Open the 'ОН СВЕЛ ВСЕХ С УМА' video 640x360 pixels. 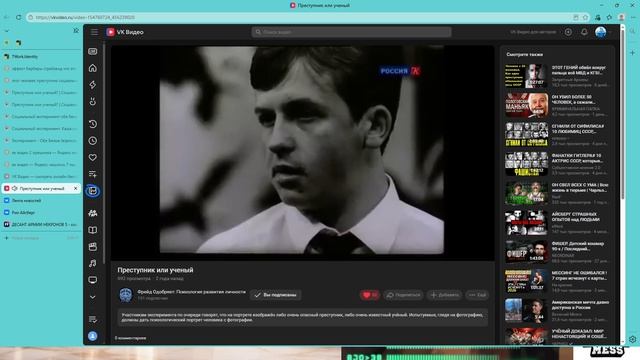point(556,193)
